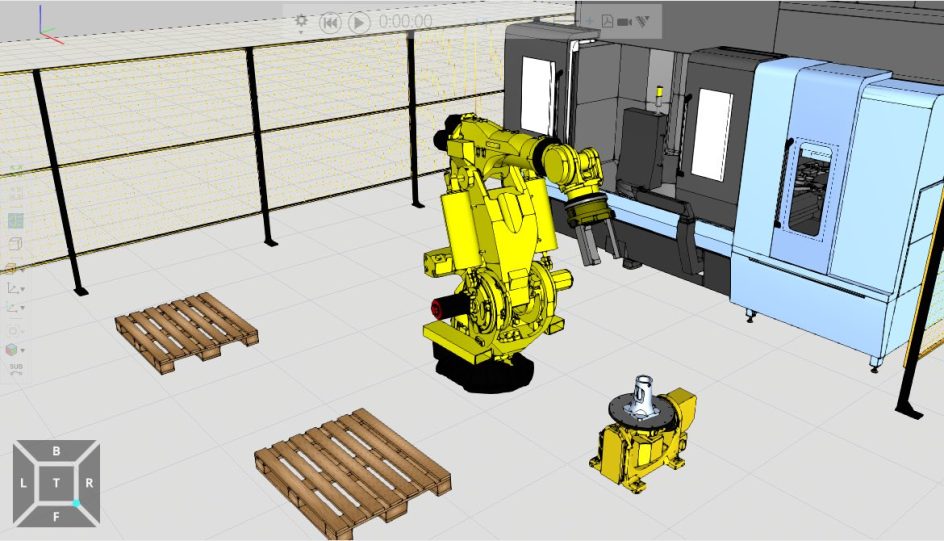
Task: Click the simulation settings gear icon
Action: tap(302, 19)
